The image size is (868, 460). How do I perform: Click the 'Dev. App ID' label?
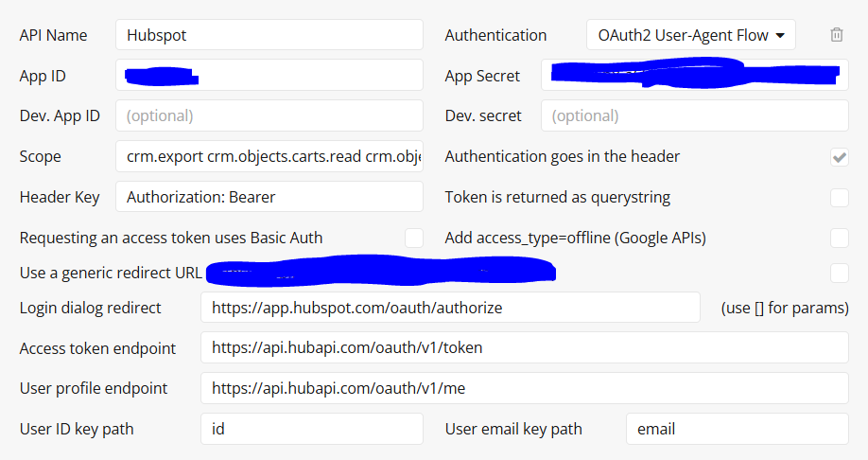[60, 115]
